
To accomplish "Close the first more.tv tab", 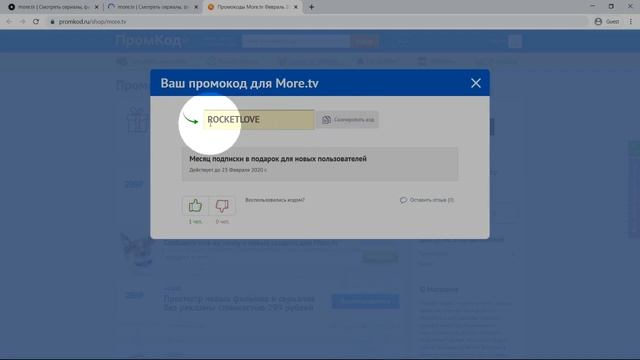I will tap(96, 7).
